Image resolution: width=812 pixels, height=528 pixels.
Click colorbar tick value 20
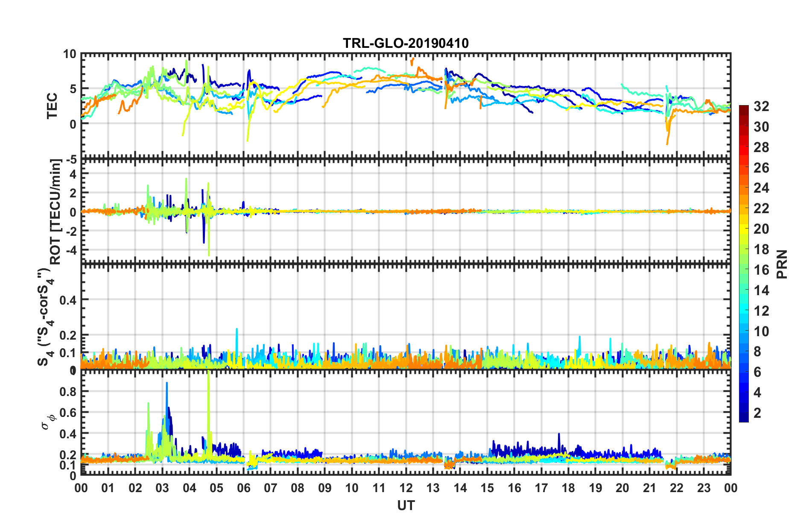pyautogui.click(x=761, y=229)
